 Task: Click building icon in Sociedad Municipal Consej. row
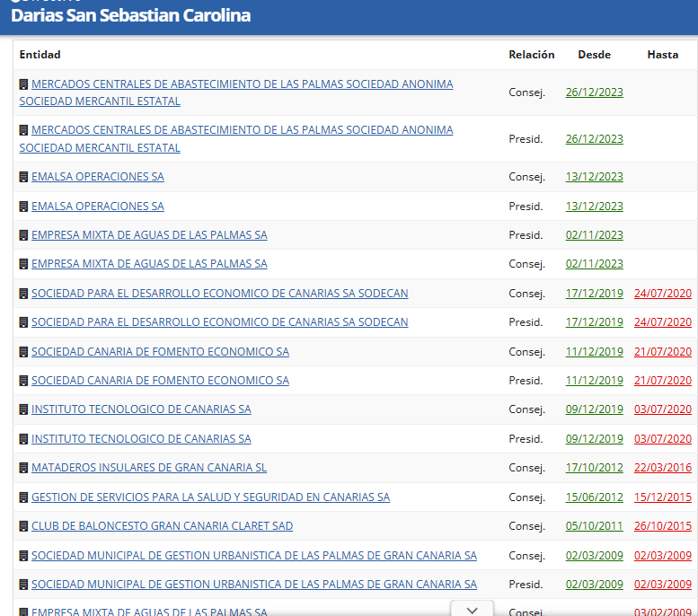click(x=23, y=556)
